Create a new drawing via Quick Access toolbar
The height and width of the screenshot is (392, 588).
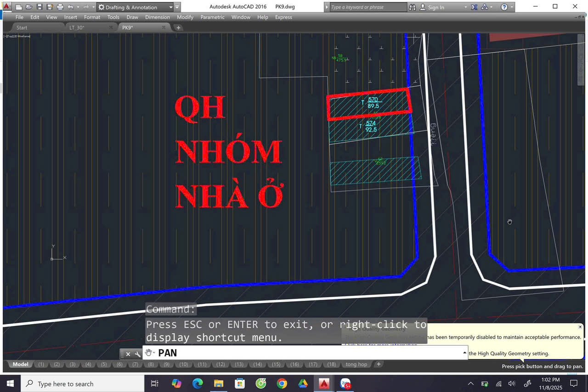[x=18, y=6]
